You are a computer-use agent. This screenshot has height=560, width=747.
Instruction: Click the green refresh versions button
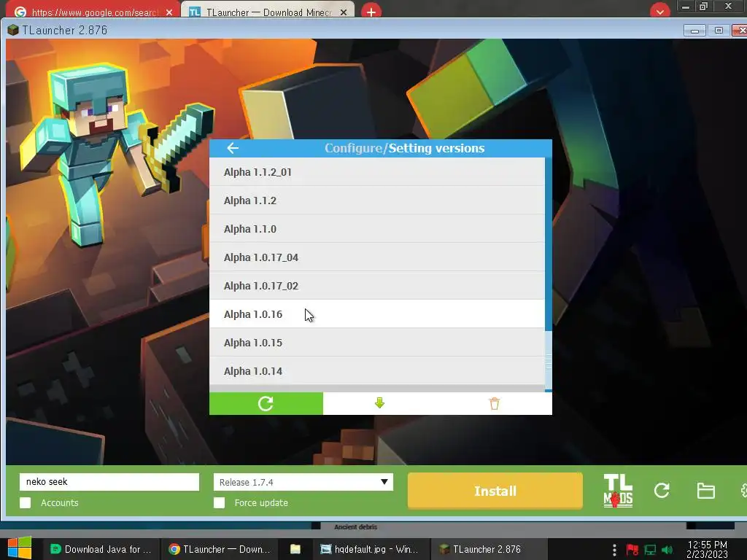[x=266, y=403]
